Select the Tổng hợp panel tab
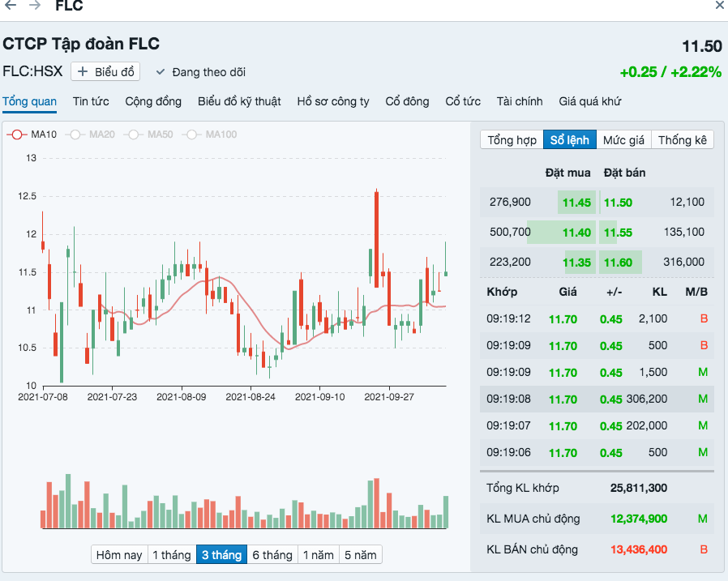 pos(512,139)
